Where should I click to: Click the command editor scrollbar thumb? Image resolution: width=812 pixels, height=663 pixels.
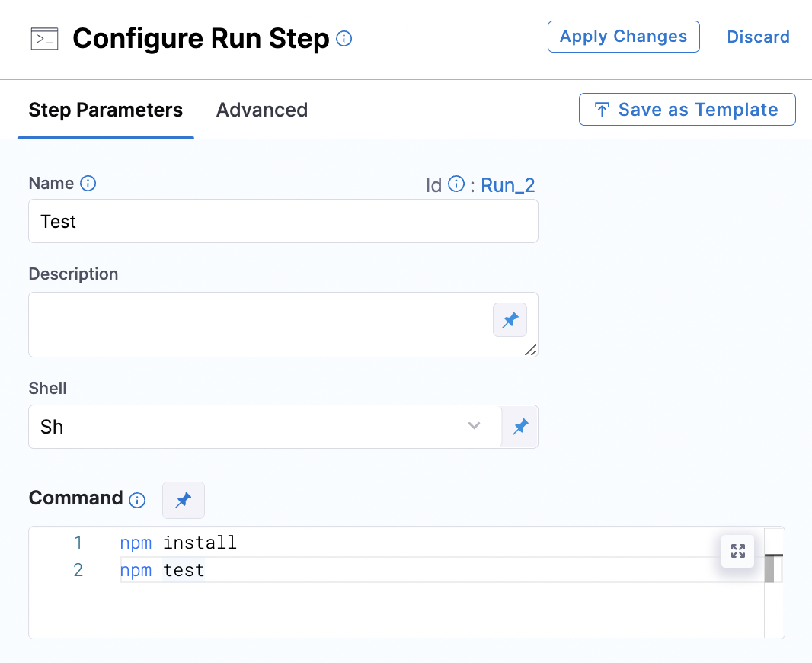(769, 569)
